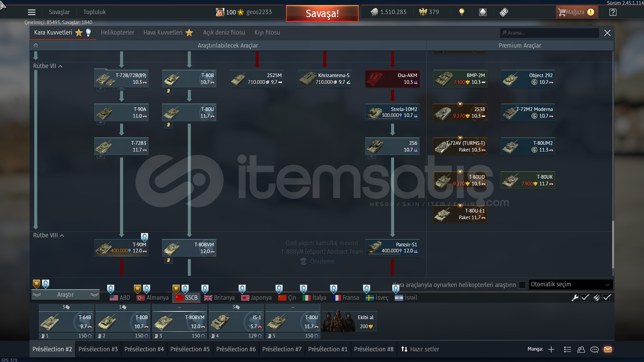The width and height of the screenshot is (644, 362).
Task: Click the Onizleme preview eye icon
Action: tap(303, 261)
